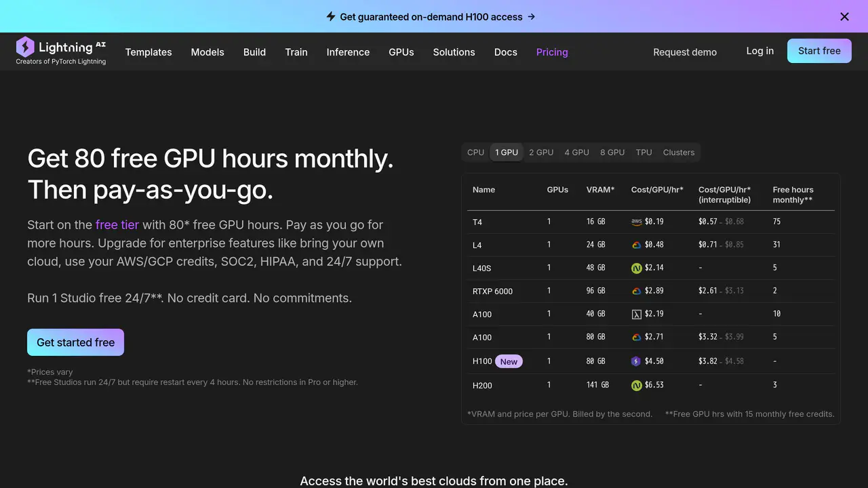Click the 141 GB VRAM value
Image resolution: width=868 pixels, height=488 pixels.
click(597, 385)
